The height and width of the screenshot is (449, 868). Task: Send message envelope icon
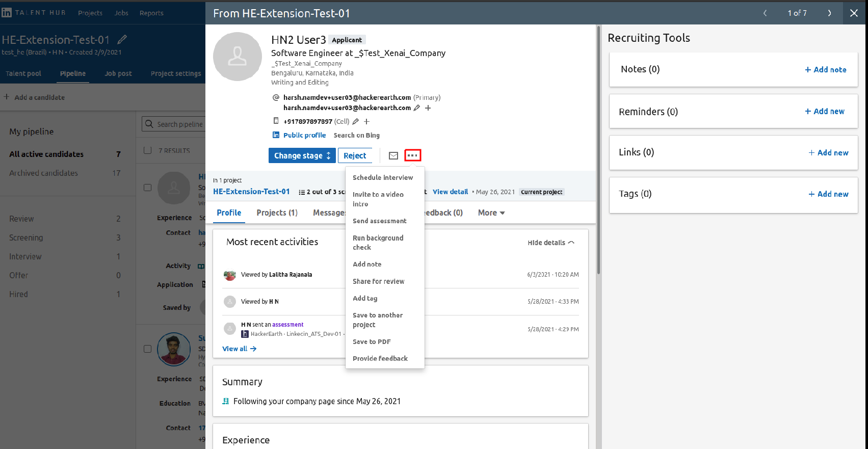[393, 155]
